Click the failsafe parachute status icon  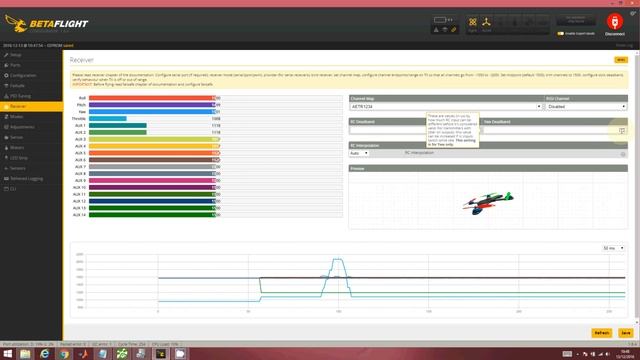point(445,30)
